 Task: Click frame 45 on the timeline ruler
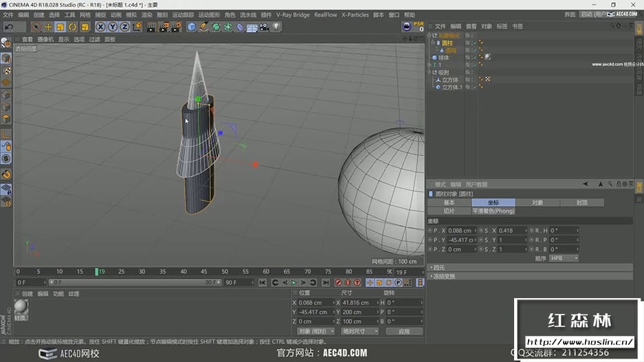click(x=204, y=272)
